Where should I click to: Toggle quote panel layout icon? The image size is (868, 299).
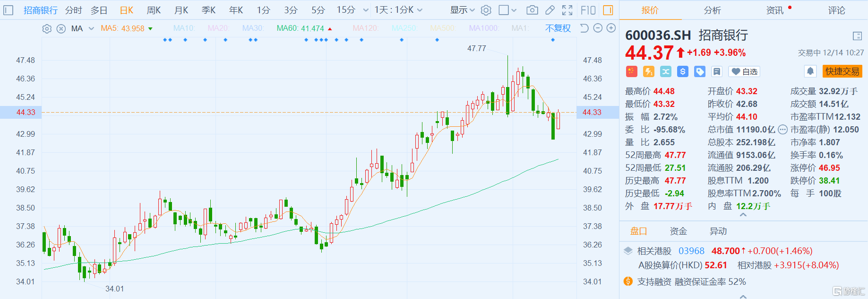pyautogui.click(x=858, y=36)
